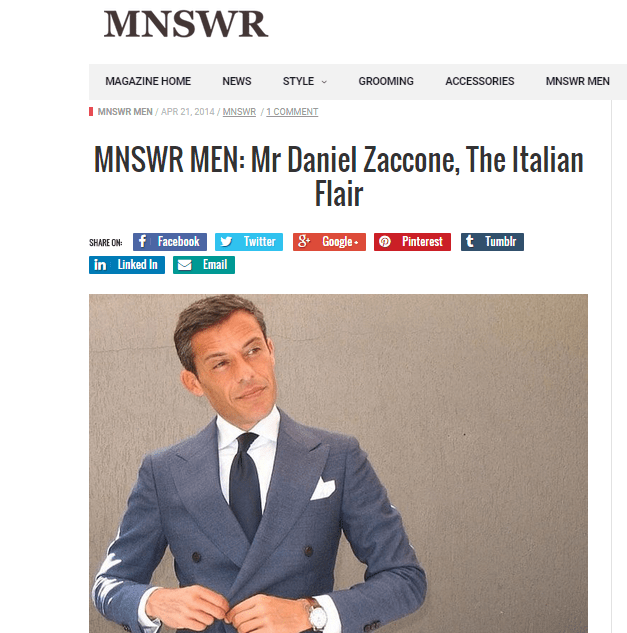Screen dimensions: 627x633
Task: Open the 1 Comment link
Action: point(292,112)
